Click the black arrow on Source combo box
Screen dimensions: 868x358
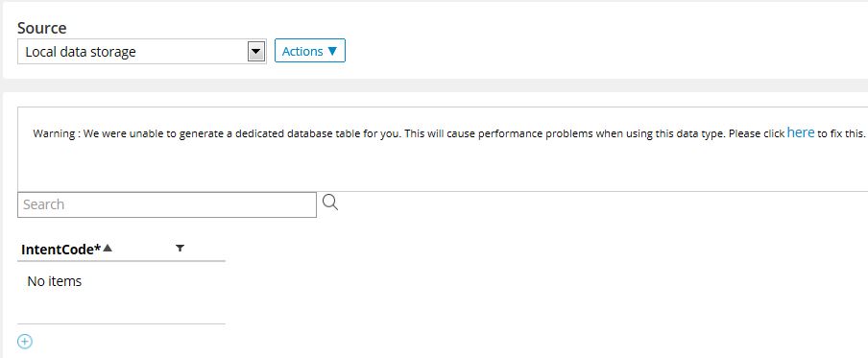point(255,52)
